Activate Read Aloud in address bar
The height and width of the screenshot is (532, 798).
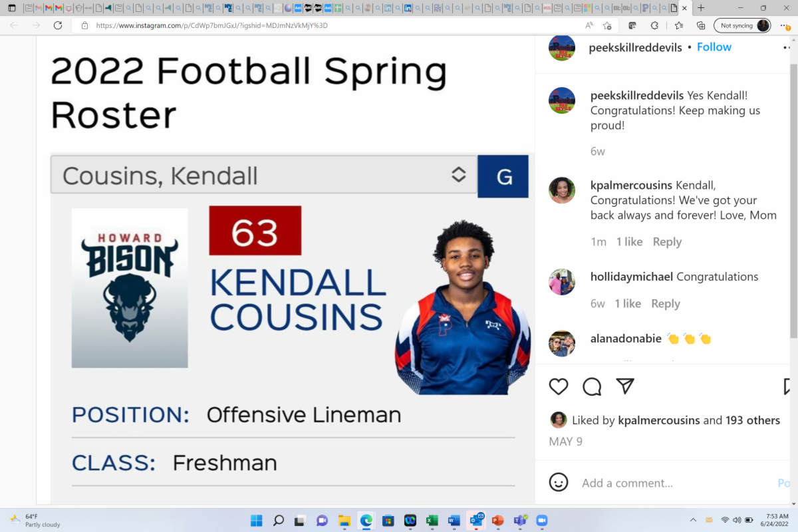(x=589, y=25)
